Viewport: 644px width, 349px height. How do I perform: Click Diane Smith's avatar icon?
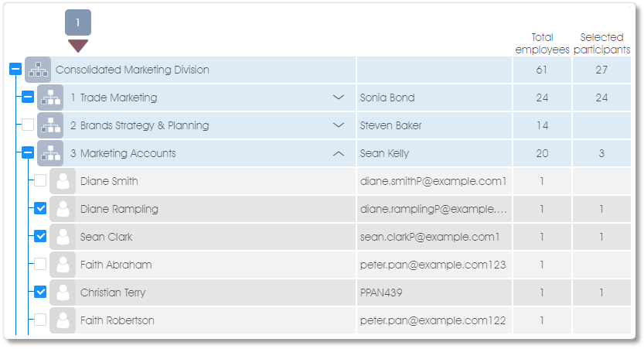coord(63,181)
